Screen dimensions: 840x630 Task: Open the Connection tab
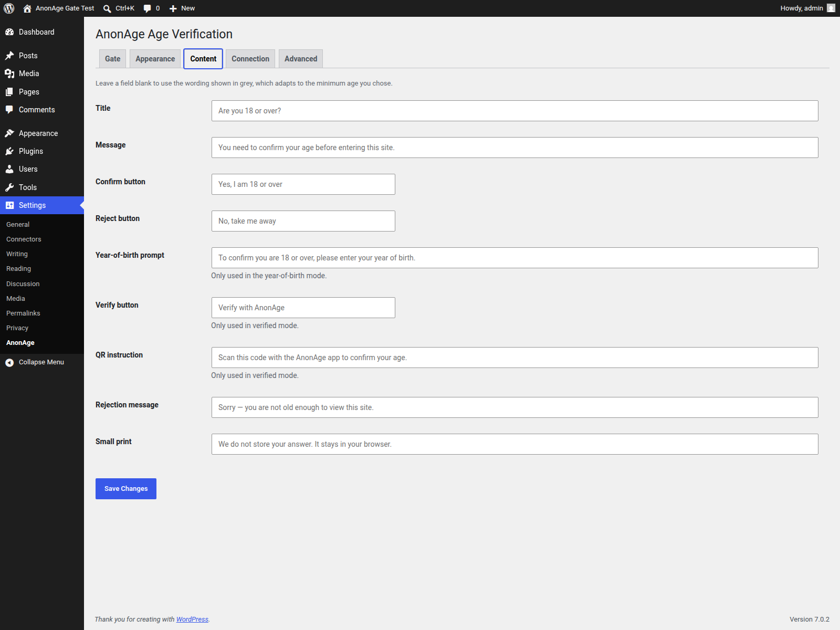250,59
